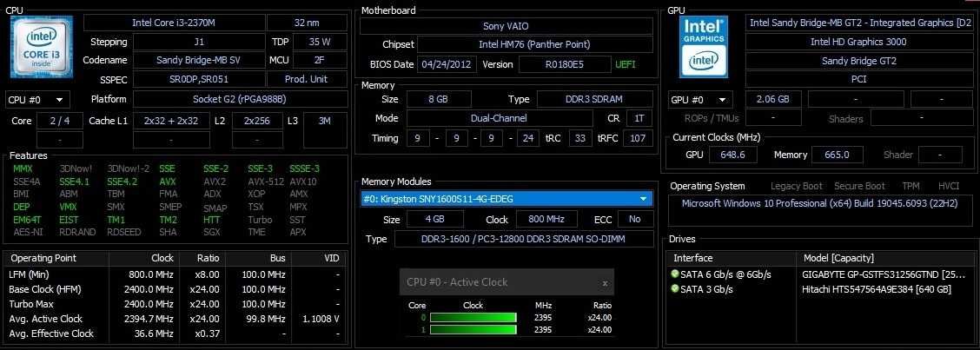Click the TPM indicator label
980x350 pixels.
coord(910,186)
